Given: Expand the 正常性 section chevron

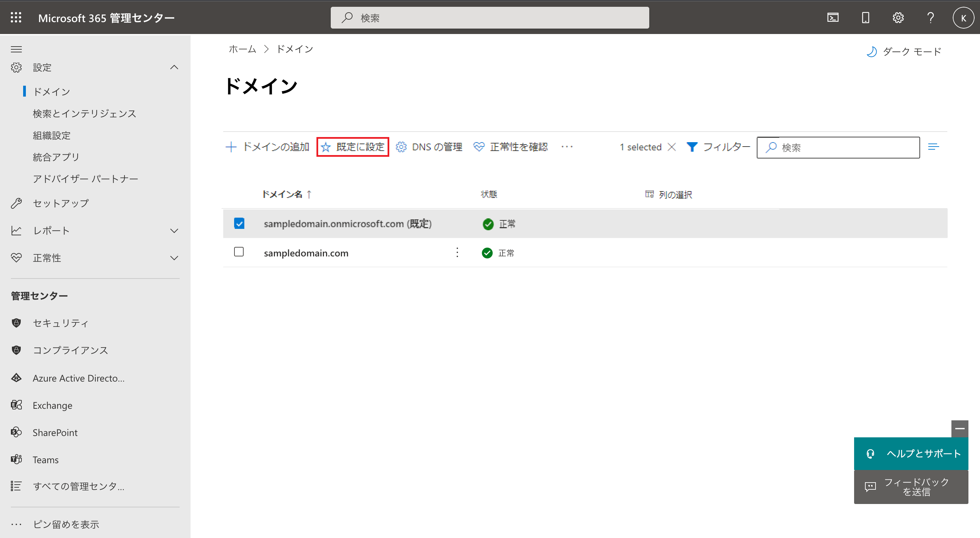Looking at the screenshot, I should pyautogui.click(x=174, y=258).
